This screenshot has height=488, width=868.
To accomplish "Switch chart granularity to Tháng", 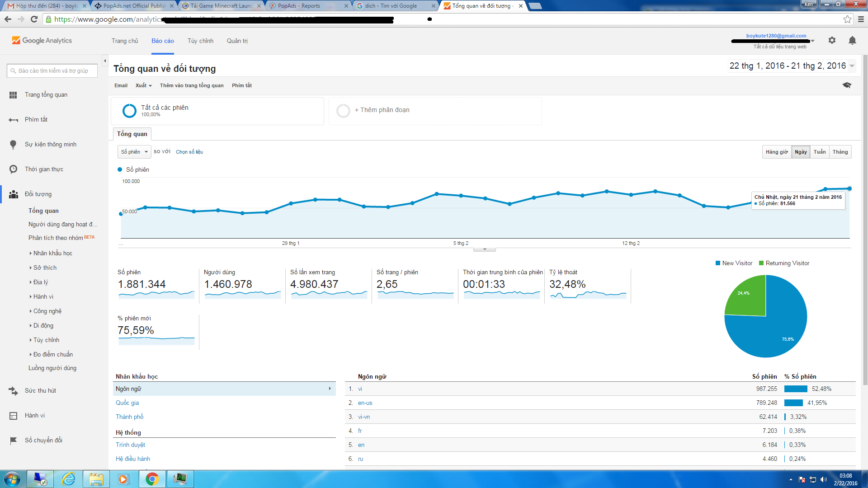I will [x=840, y=152].
